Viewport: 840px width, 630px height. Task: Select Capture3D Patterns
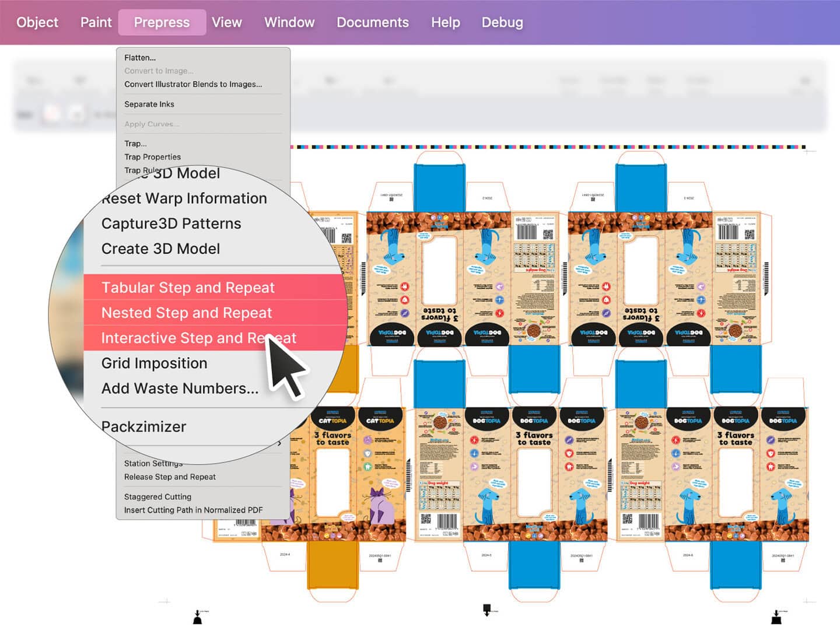tap(171, 223)
